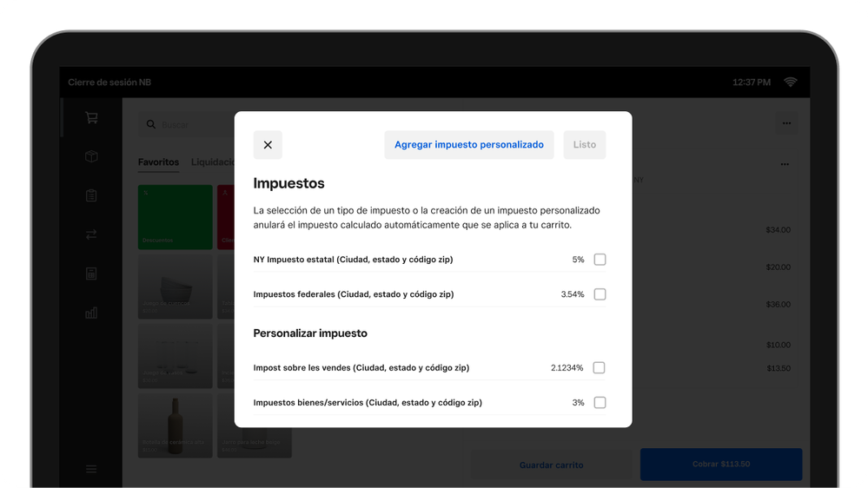Click the transfer arrows icon in sidebar
Image resolution: width=868 pixels, height=488 pixels.
91,234
